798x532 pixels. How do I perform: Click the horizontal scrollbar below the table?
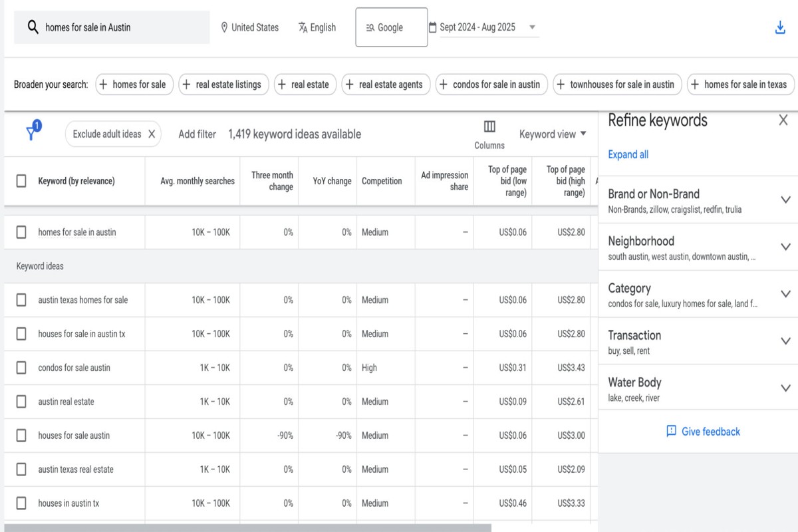pos(247,528)
